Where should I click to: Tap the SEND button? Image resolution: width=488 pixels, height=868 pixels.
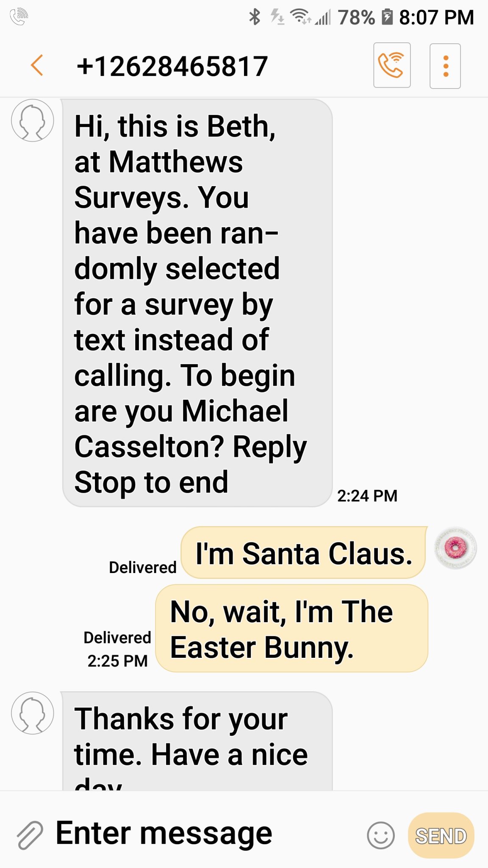[441, 835]
